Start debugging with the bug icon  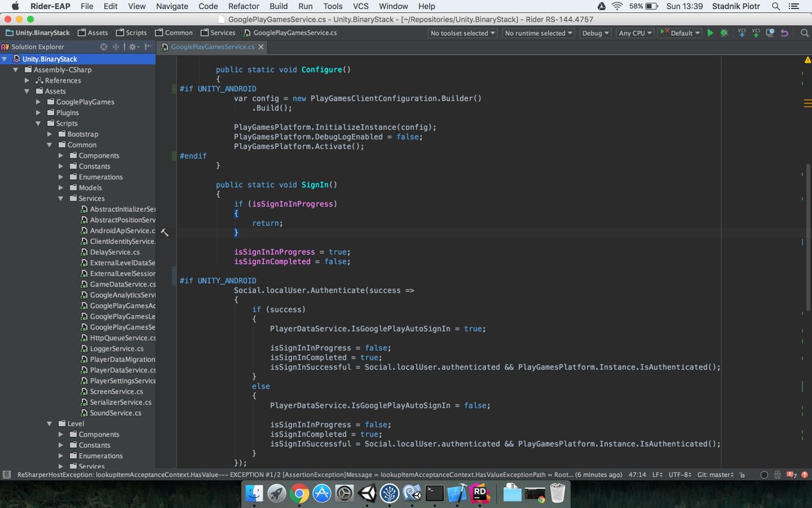(724, 33)
